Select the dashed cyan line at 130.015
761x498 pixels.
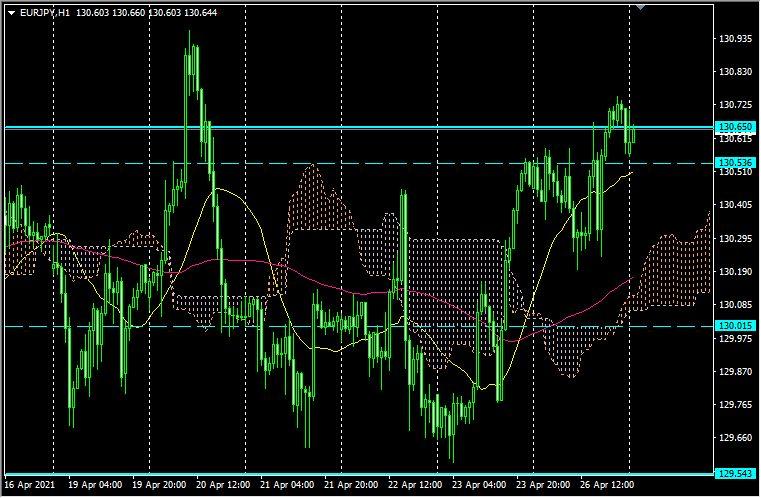[359, 326]
